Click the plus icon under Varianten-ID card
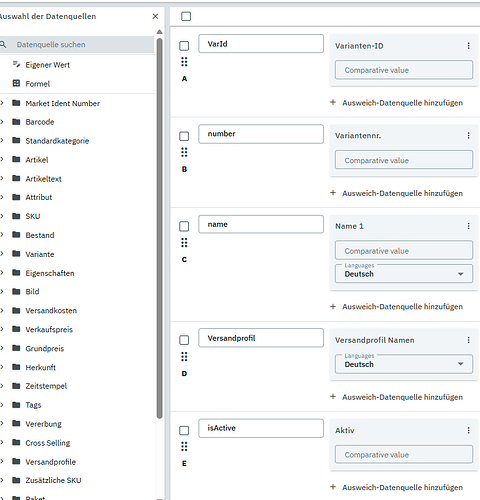The width and height of the screenshot is (480, 500). point(333,102)
